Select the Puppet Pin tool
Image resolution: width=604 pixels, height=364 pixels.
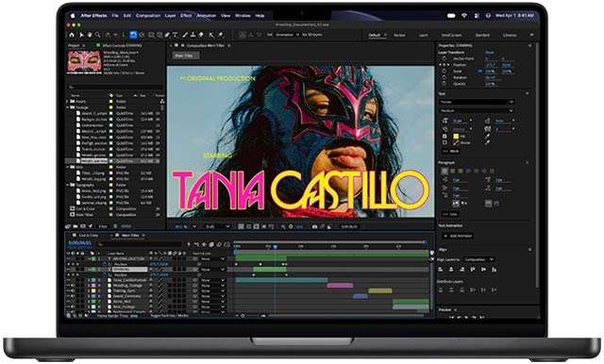(x=220, y=35)
